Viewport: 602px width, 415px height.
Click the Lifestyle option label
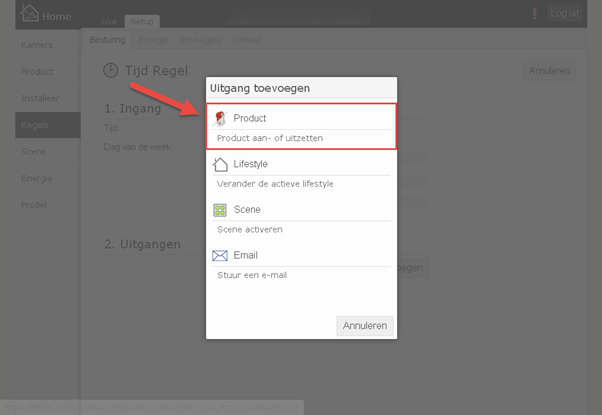click(x=250, y=164)
